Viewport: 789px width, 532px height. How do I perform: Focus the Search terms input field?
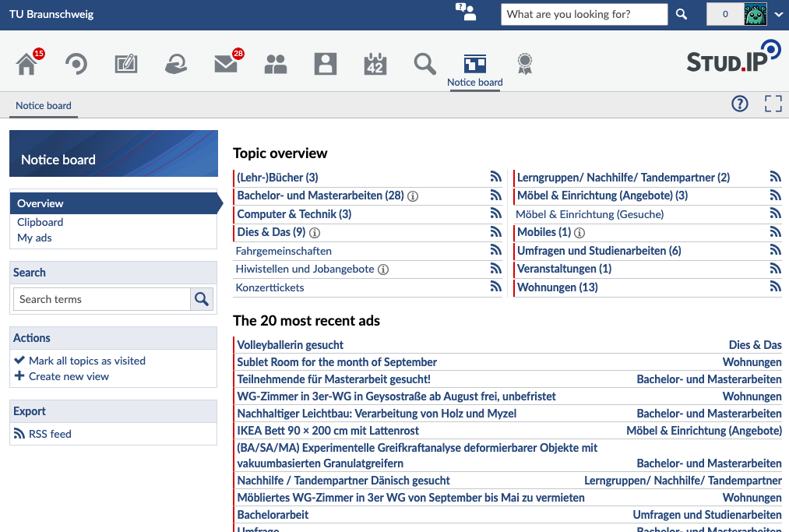point(102,299)
